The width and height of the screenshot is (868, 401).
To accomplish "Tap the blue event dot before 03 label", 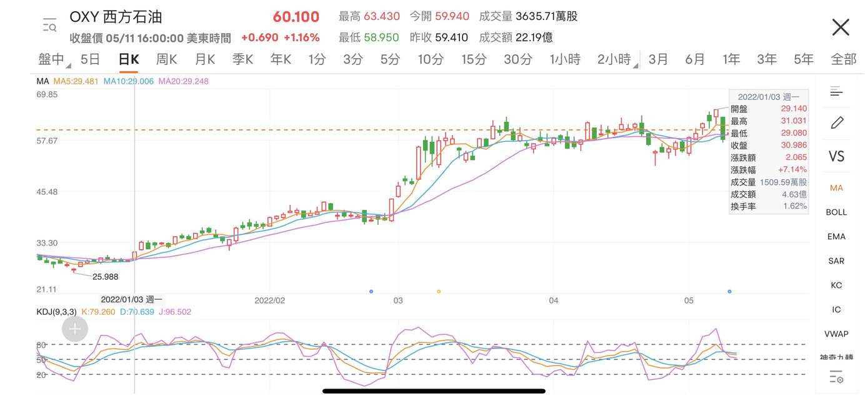I will pos(371,292).
